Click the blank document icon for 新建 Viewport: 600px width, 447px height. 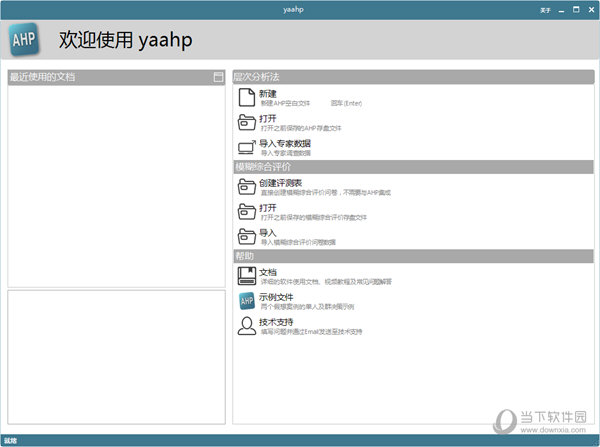coord(247,97)
